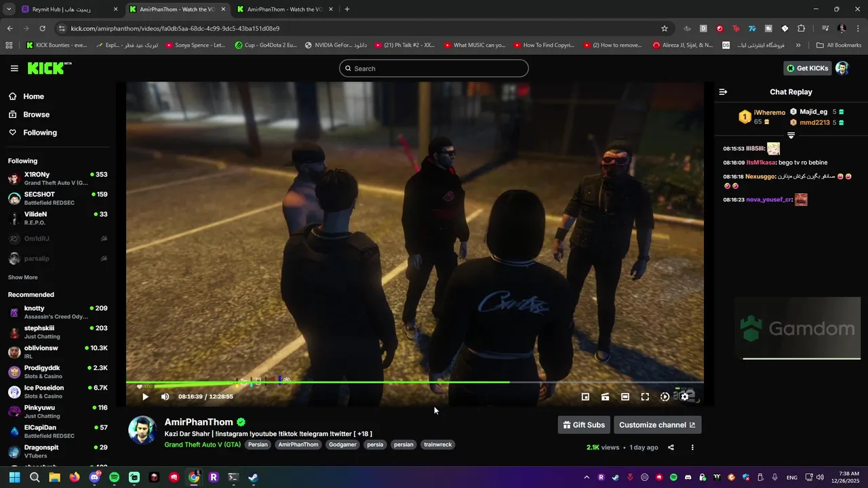Open Home in the sidebar
Image resolution: width=868 pixels, height=488 pixels.
(x=33, y=96)
